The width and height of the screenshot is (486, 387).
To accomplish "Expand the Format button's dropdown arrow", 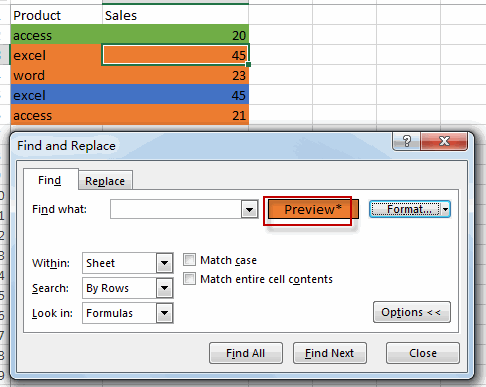I will point(446,210).
